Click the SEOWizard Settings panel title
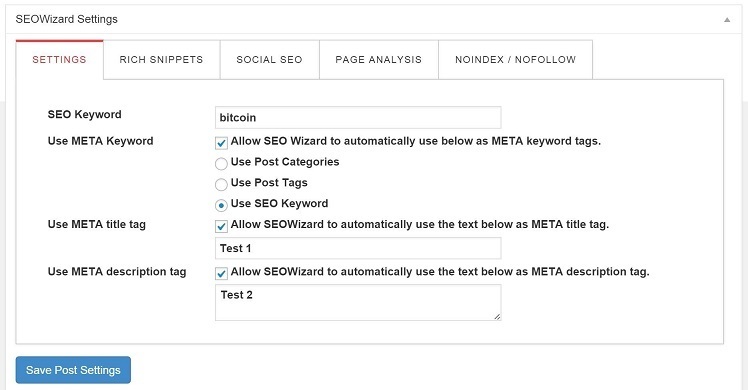748x390 pixels. [66, 19]
